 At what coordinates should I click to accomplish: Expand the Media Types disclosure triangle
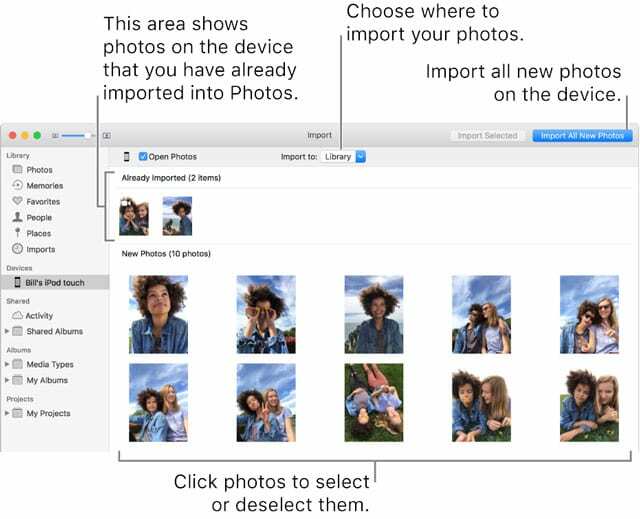point(7,364)
